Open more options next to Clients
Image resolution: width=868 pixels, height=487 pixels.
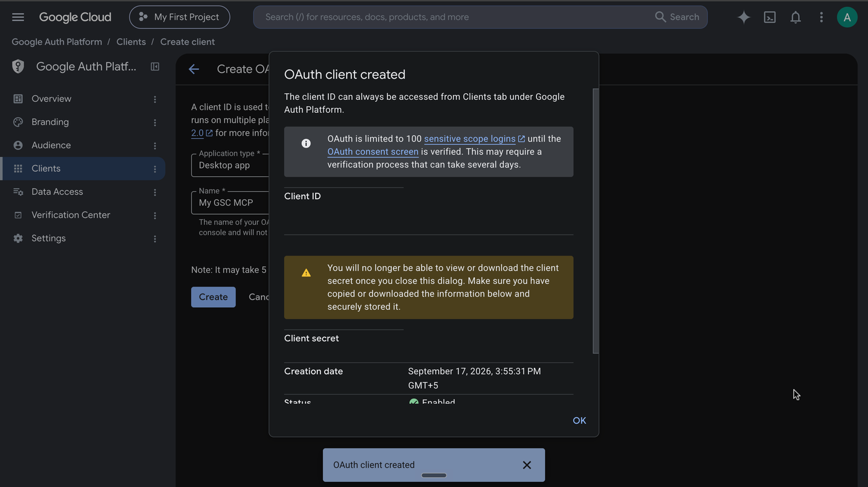pos(155,169)
